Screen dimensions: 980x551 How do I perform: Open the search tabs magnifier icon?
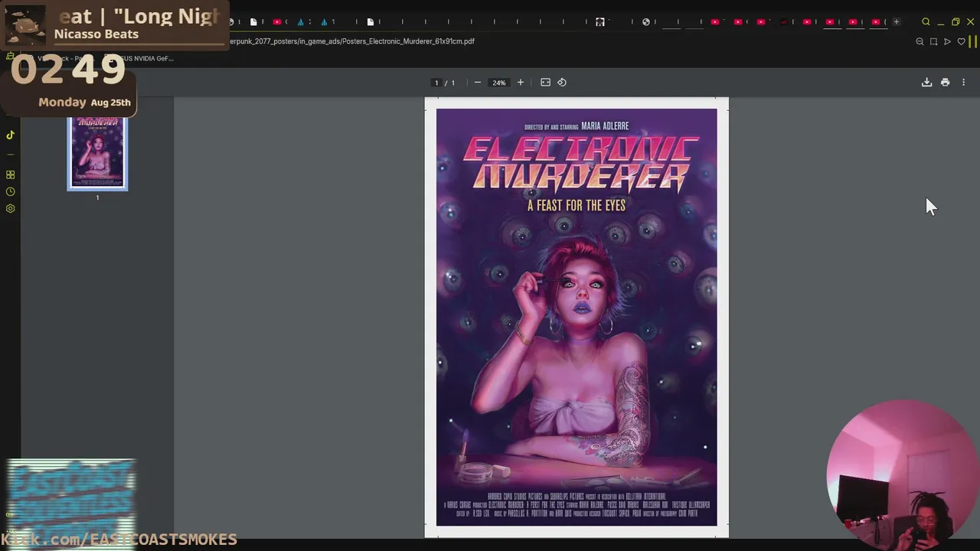coord(926,22)
